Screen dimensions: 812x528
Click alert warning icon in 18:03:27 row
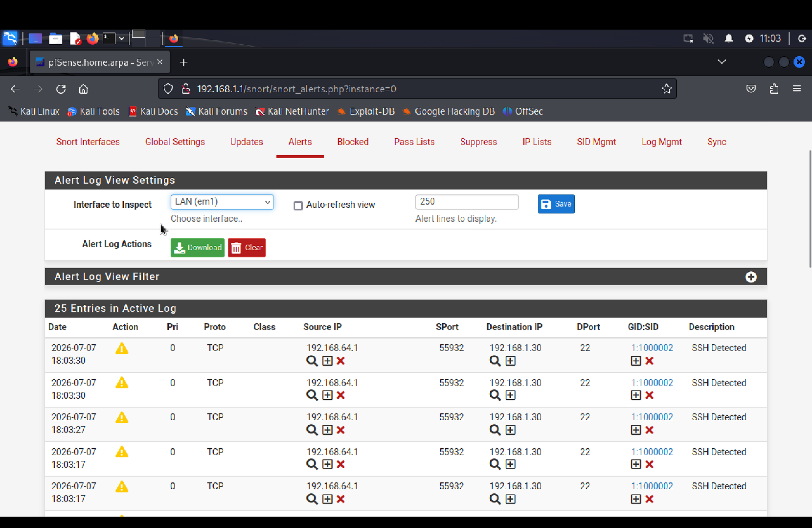[122, 417]
